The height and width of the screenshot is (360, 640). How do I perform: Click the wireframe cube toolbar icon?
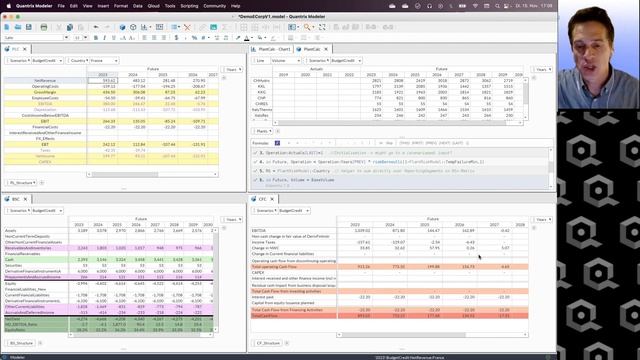pyautogui.click(x=133, y=27)
